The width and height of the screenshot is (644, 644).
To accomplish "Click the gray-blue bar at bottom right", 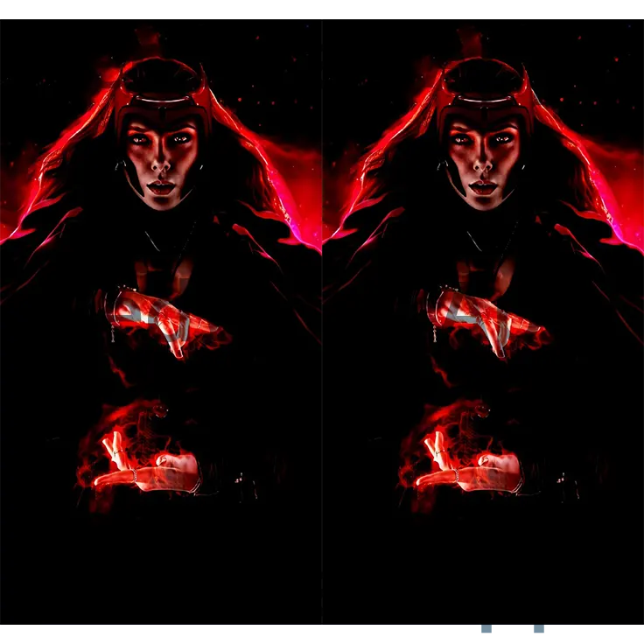I will 560,631.
